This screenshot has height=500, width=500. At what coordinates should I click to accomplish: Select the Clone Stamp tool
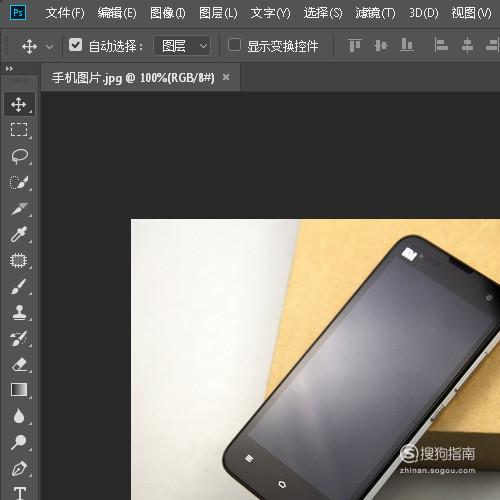pos(19,313)
